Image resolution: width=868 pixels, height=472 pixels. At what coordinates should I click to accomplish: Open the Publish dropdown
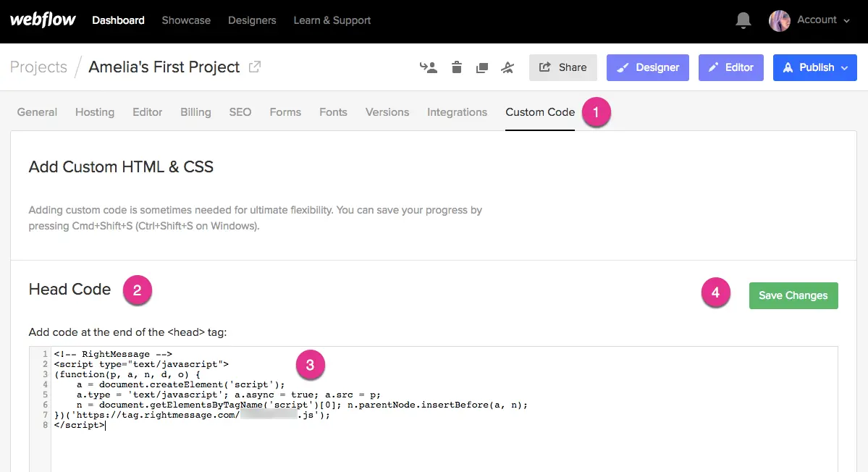815,67
